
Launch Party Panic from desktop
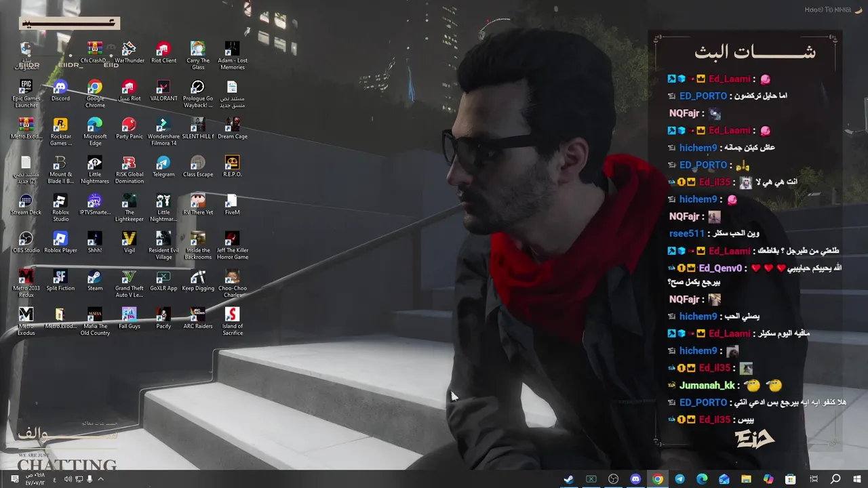click(x=129, y=129)
